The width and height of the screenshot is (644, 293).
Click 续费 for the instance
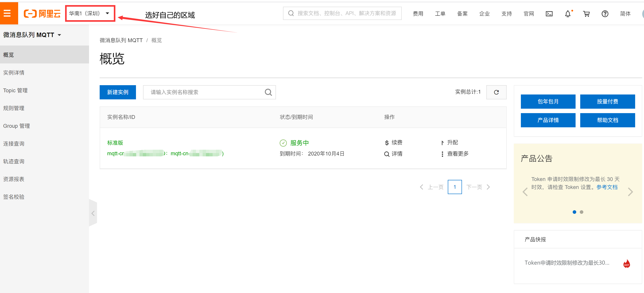(394, 142)
